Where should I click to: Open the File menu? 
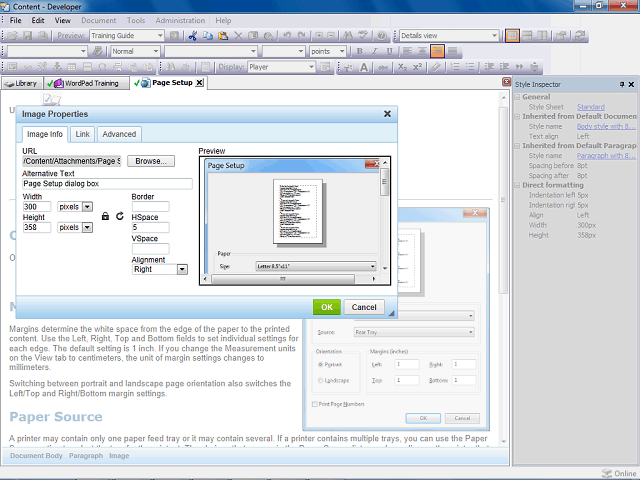[16, 20]
